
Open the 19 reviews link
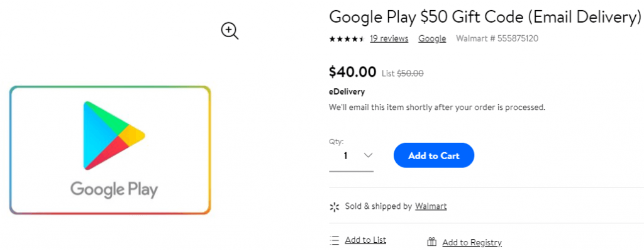pyautogui.click(x=389, y=38)
